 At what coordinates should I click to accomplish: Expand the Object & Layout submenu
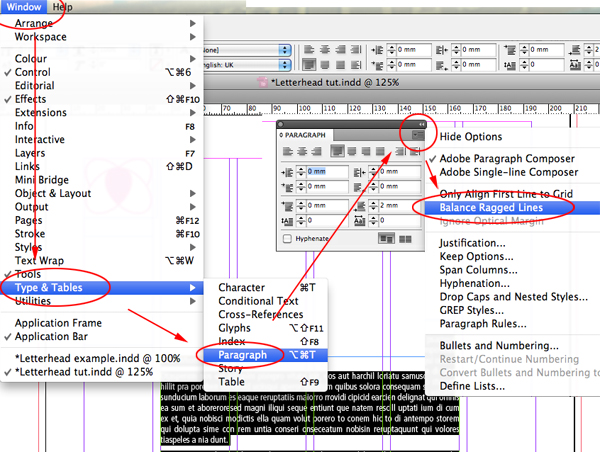pos(102,193)
